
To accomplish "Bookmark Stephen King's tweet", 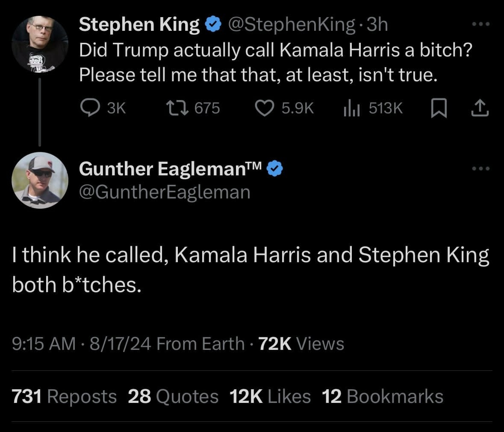I will [x=439, y=108].
